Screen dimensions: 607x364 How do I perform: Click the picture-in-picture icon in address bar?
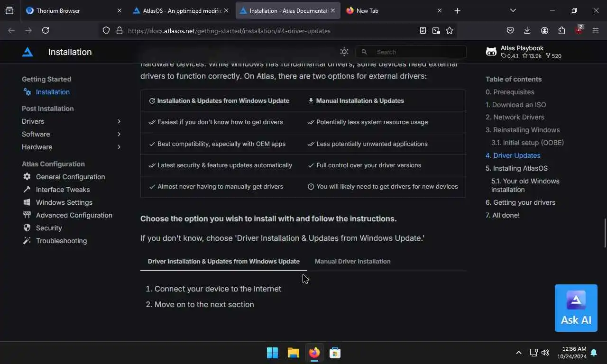pos(436,30)
